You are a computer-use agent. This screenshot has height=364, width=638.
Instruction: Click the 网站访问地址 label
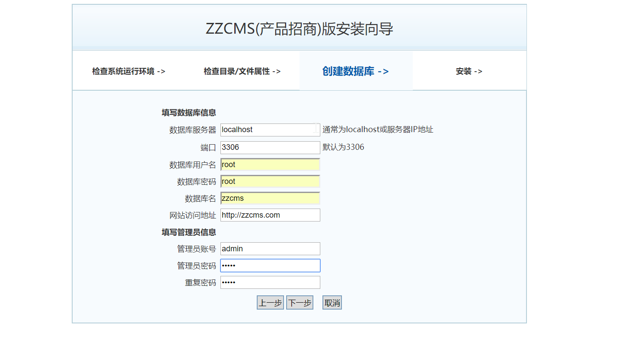pos(193,215)
